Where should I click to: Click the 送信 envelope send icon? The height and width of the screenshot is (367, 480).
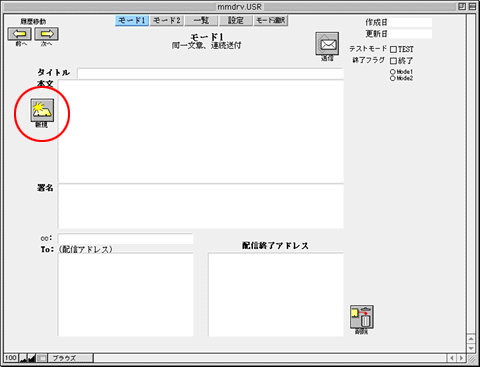tap(327, 44)
